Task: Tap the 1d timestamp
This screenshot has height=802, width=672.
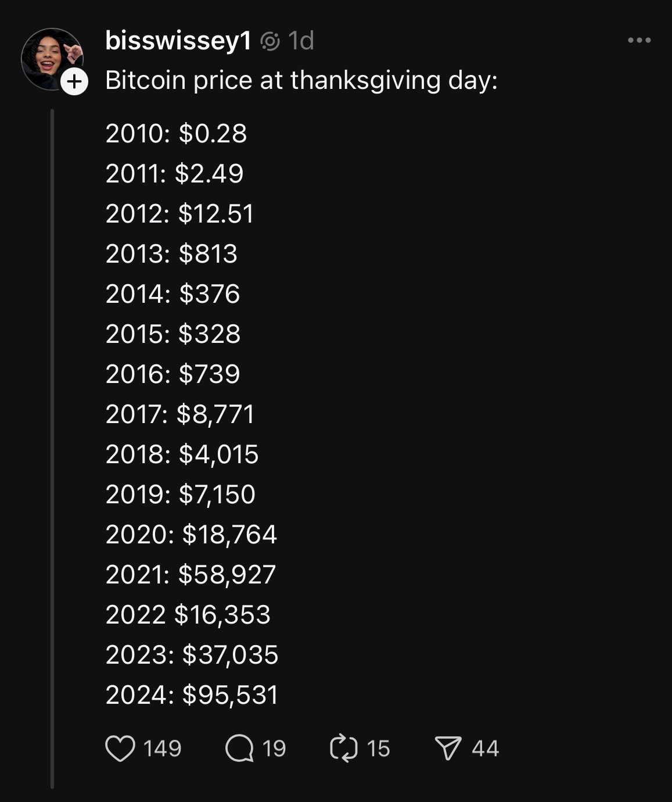Action: [301, 41]
